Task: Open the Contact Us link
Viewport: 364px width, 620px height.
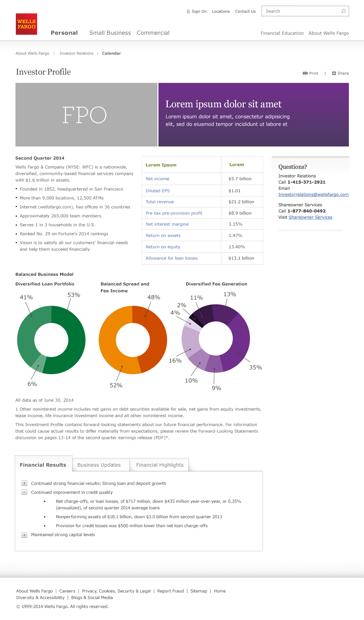Action: click(x=245, y=11)
